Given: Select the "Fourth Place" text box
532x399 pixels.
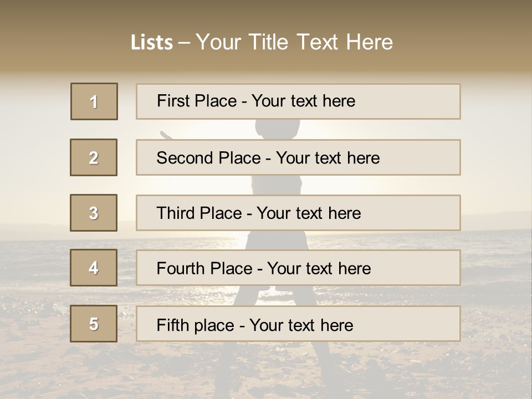Looking at the screenshot, I should tap(298, 268).
